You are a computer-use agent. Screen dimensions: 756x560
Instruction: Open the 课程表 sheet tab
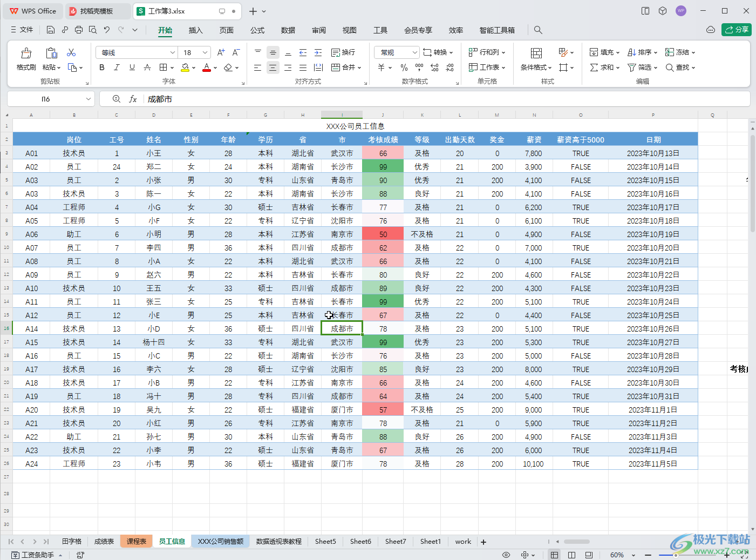(x=137, y=541)
